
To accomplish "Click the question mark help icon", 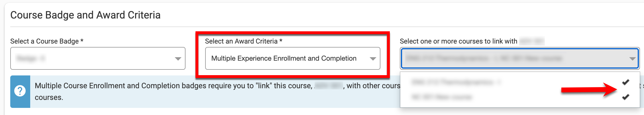I will 20,91.
